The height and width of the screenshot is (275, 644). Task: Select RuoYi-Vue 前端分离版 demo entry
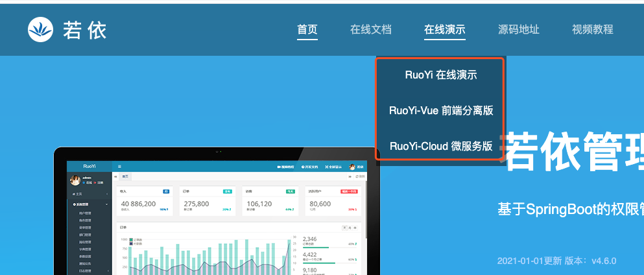pos(441,110)
